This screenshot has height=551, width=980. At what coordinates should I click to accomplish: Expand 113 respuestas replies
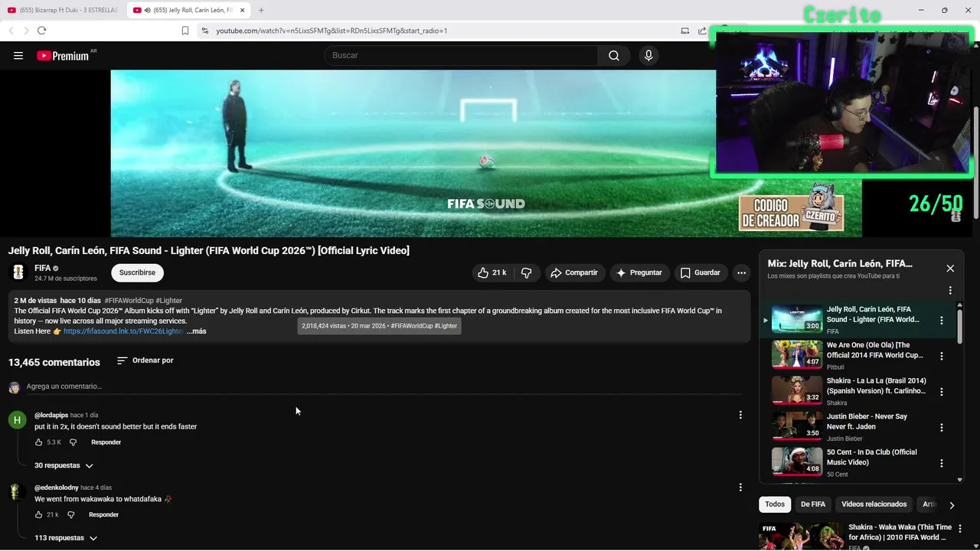pyautogui.click(x=66, y=538)
